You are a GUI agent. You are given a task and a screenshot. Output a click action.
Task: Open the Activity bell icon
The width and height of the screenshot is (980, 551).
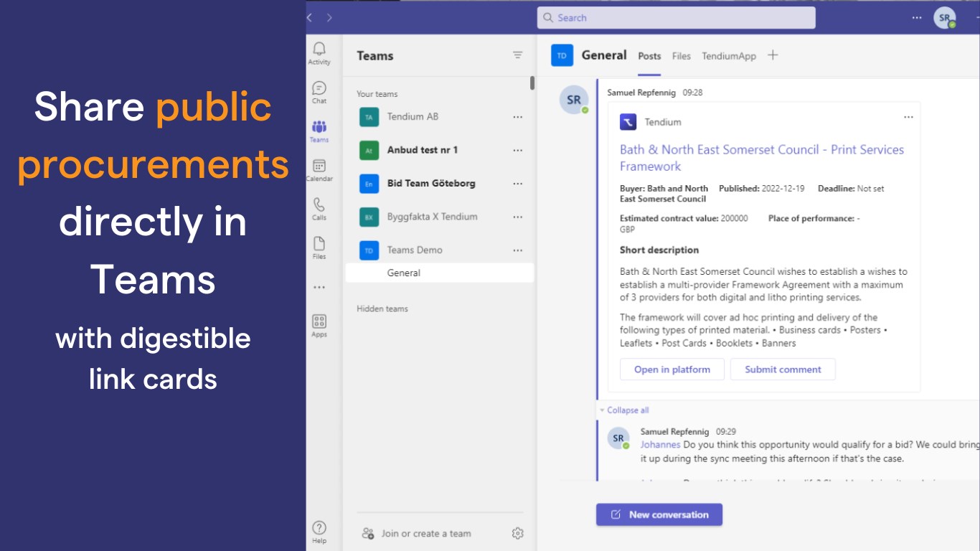point(319,49)
